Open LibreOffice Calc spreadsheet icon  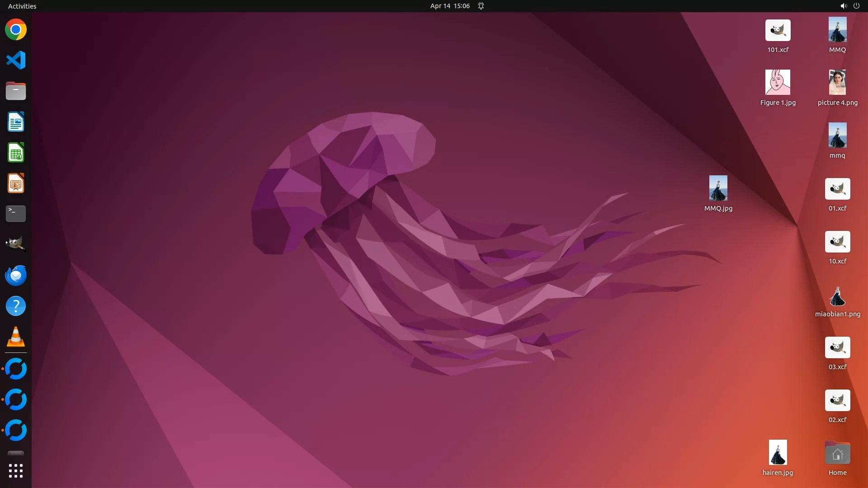click(x=16, y=153)
